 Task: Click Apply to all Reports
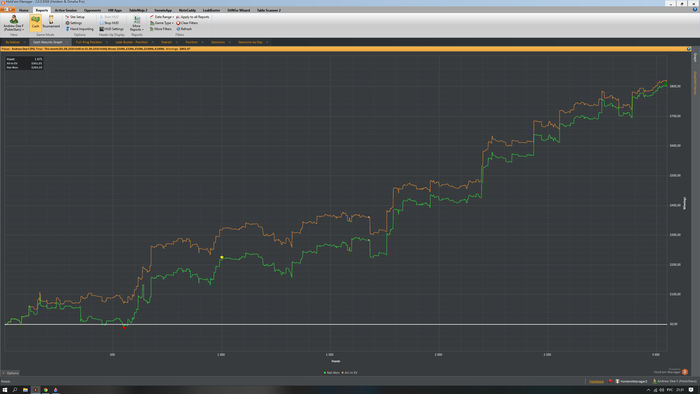(x=192, y=17)
